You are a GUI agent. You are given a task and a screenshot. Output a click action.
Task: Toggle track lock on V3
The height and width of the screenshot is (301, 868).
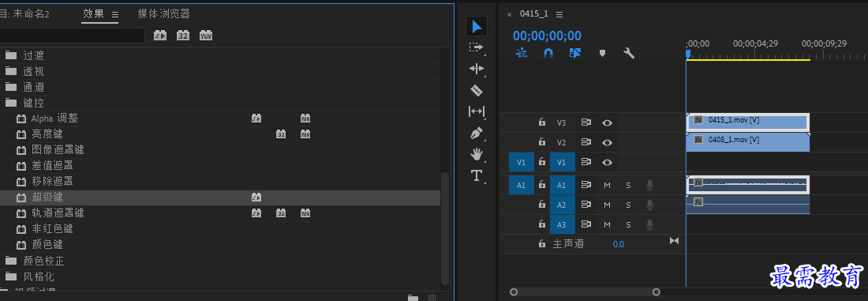542,122
